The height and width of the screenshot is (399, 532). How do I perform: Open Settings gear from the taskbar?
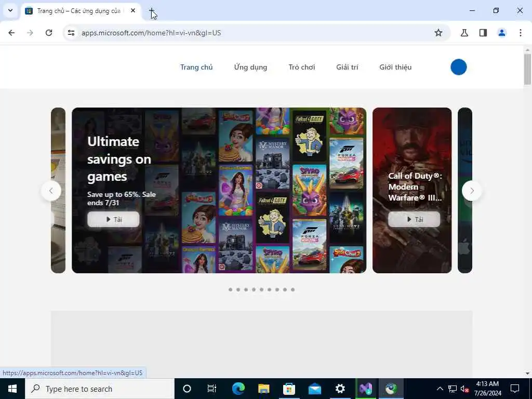[340, 389]
